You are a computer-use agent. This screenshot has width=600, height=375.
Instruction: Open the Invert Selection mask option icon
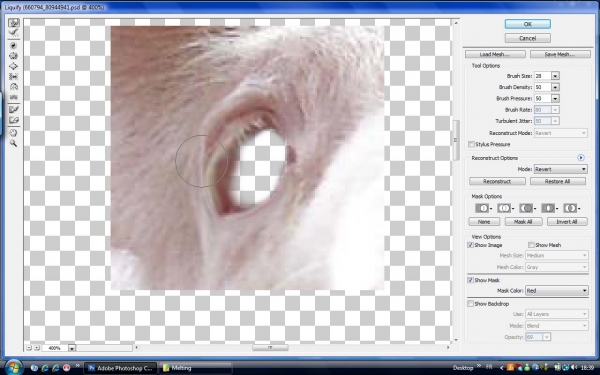tap(570, 208)
